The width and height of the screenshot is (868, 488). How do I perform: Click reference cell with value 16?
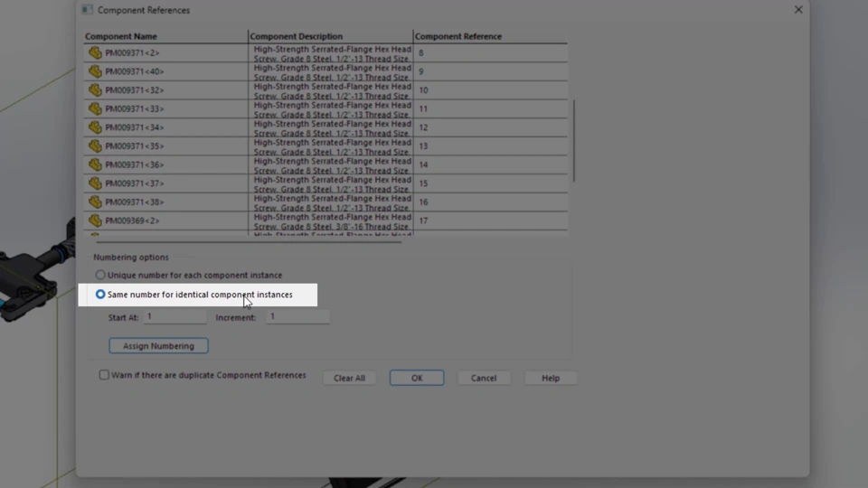490,202
